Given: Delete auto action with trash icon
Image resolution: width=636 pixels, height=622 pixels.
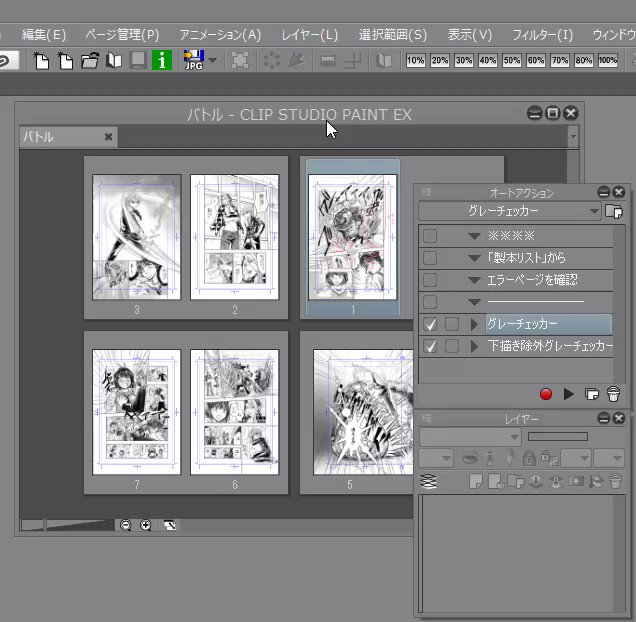Looking at the screenshot, I should click(x=613, y=394).
